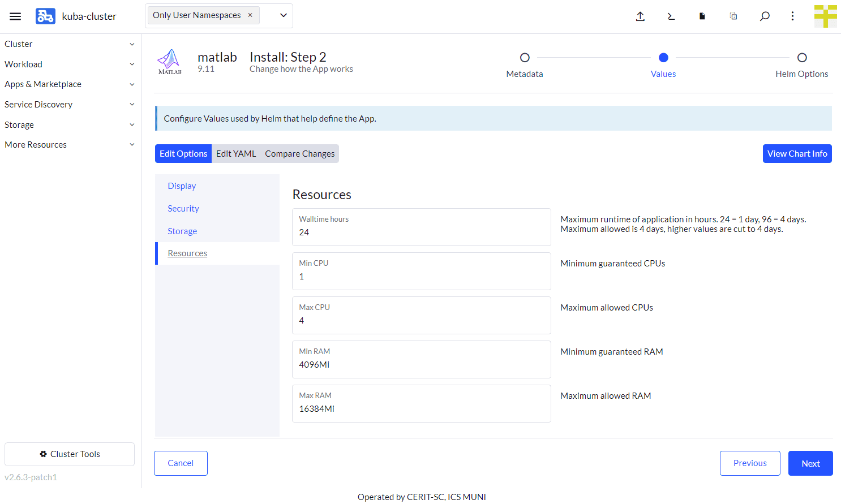This screenshot has height=504, width=841.
Task: Click the Rancher cluster logo icon
Action: (45, 16)
